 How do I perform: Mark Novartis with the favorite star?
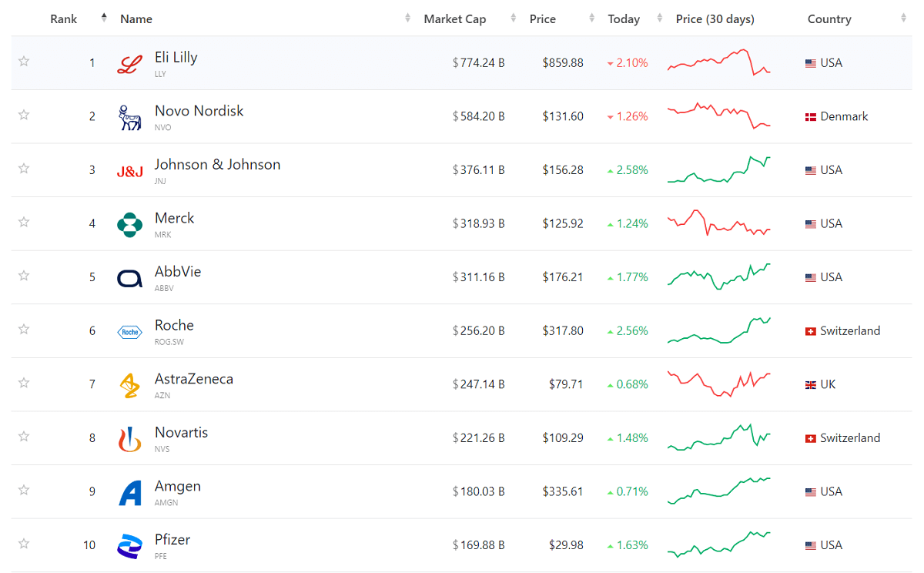[x=24, y=436]
